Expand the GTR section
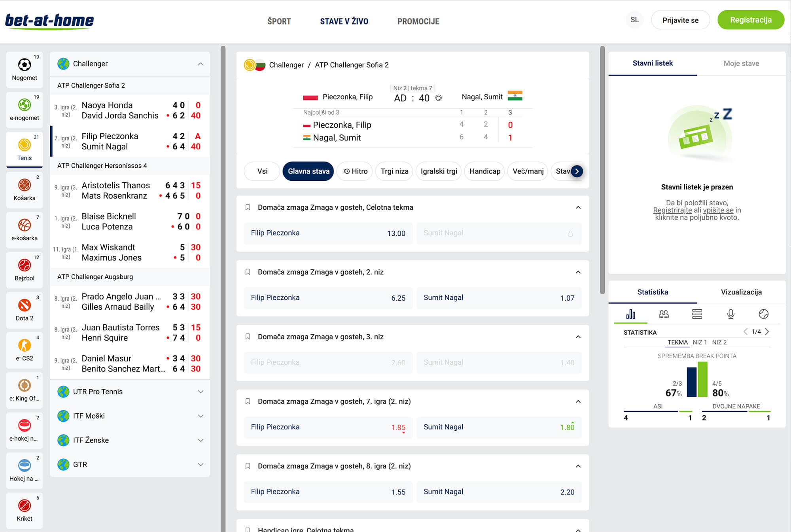 point(201,465)
